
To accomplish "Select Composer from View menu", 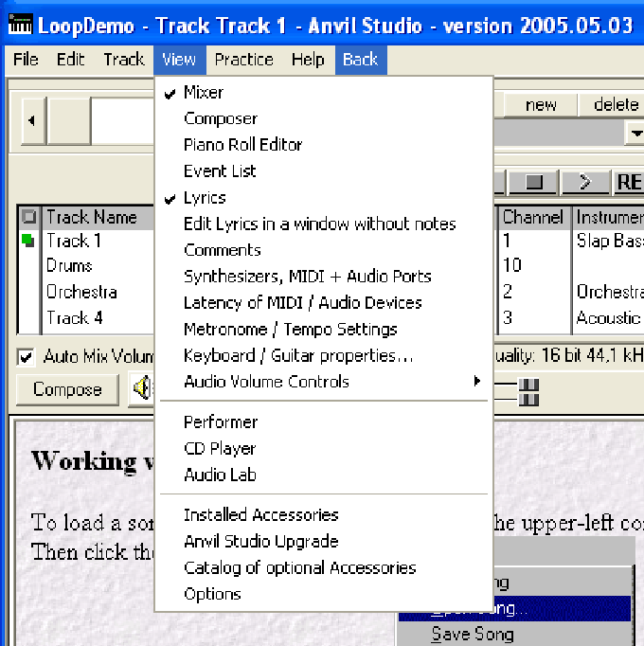I will click(x=324, y=118).
